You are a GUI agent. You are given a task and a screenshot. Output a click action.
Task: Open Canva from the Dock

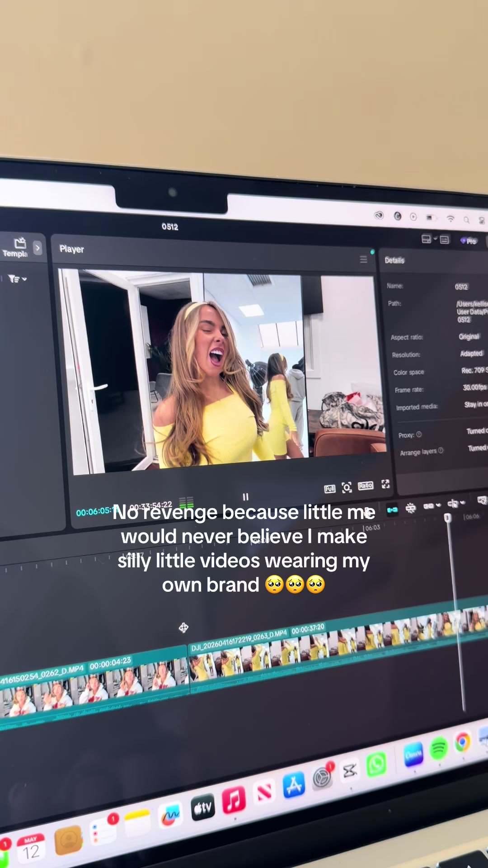413,755
